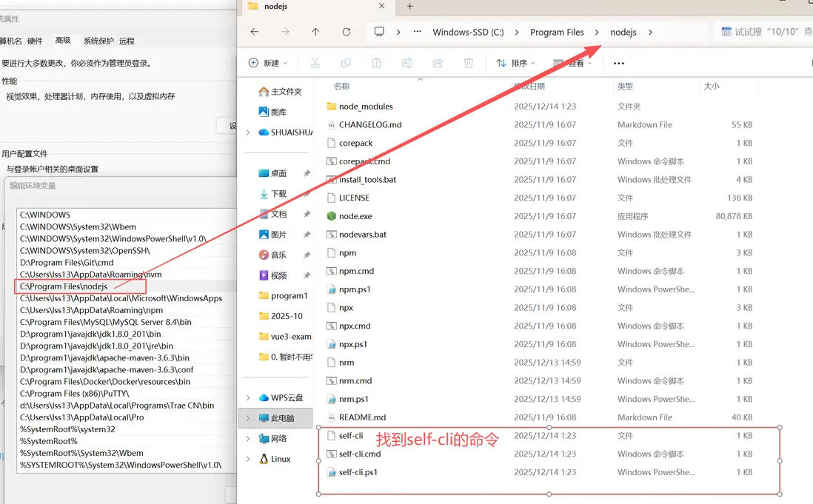The image size is (813, 504).
Task: Open the toolbar More options ellipsis
Action: pyautogui.click(x=618, y=63)
